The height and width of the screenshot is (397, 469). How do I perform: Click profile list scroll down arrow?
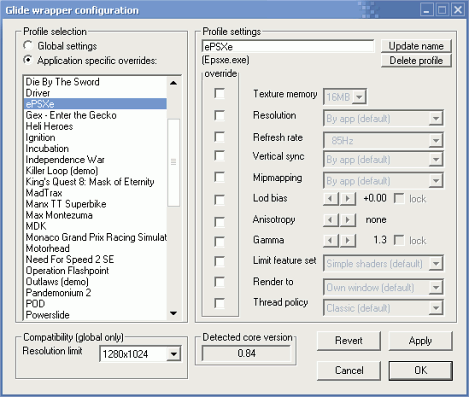pos(173,313)
